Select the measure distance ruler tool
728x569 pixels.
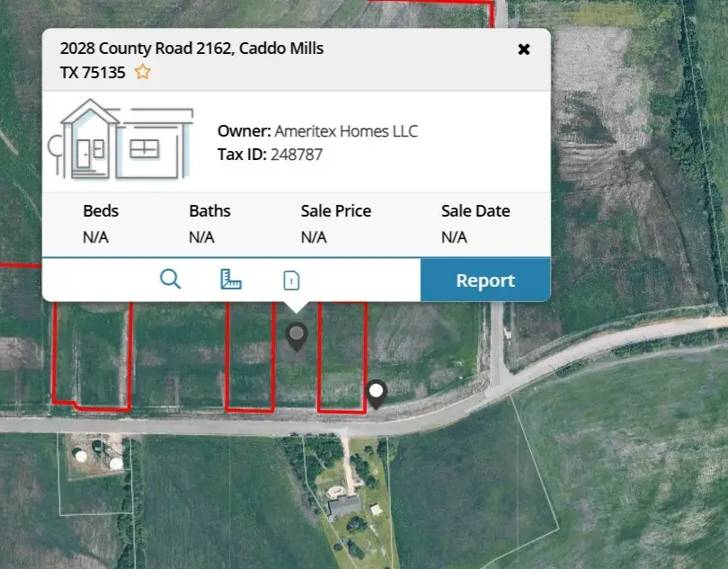(231, 280)
